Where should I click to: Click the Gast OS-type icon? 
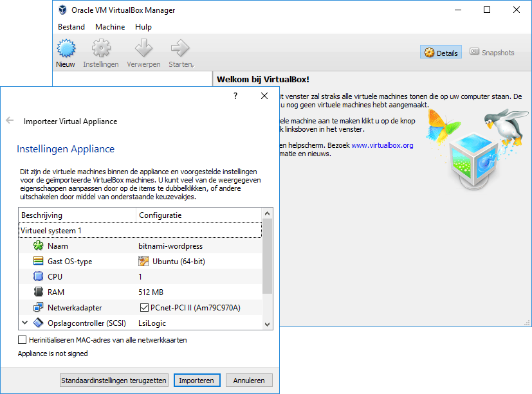(x=39, y=261)
